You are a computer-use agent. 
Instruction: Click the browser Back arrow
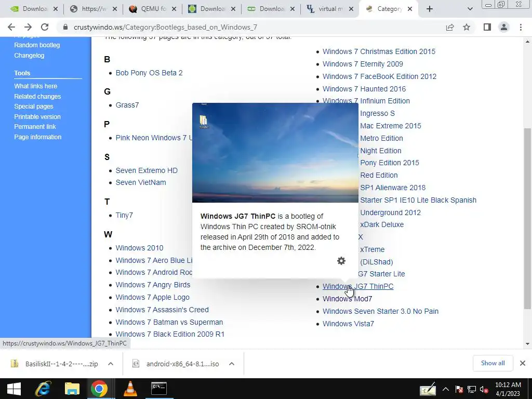coord(11,27)
